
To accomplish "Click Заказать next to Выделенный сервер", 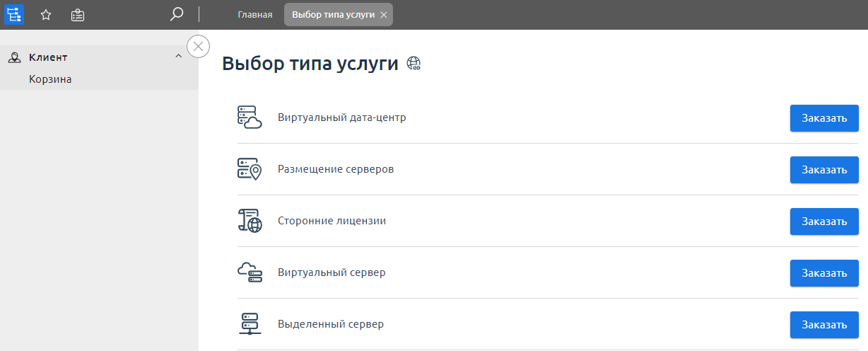I will pyautogui.click(x=823, y=325).
